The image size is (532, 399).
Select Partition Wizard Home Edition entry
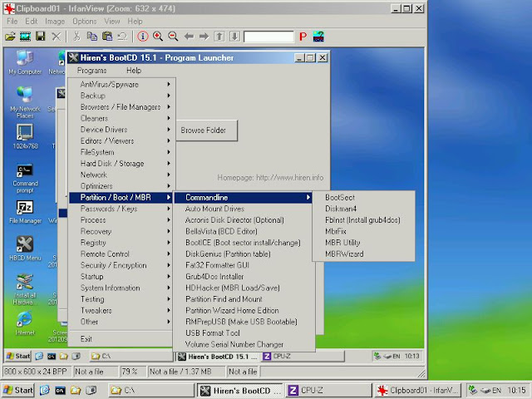click(x=244, y=310)
